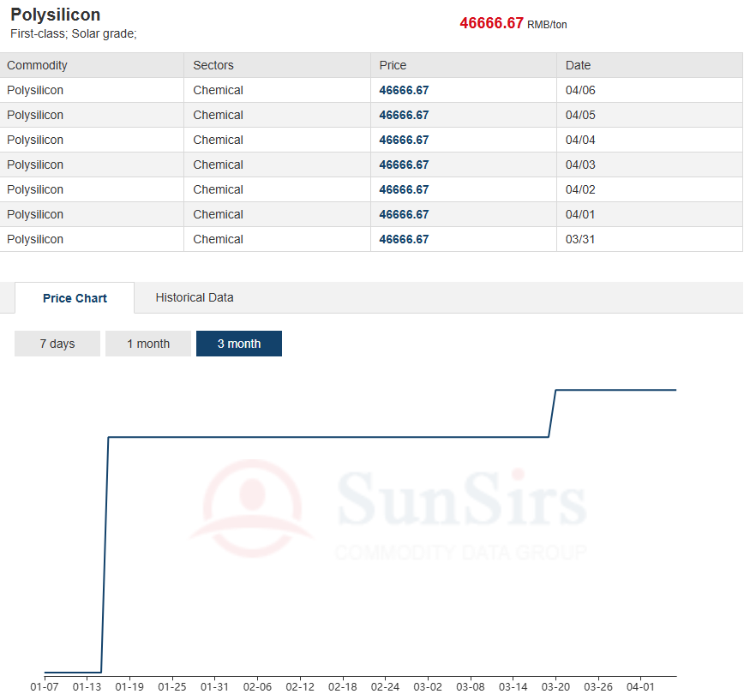The width and height of the screenshot is (756, 700).
Task: Click Chemical in the 04/01 row
Action: pos(218,214)
